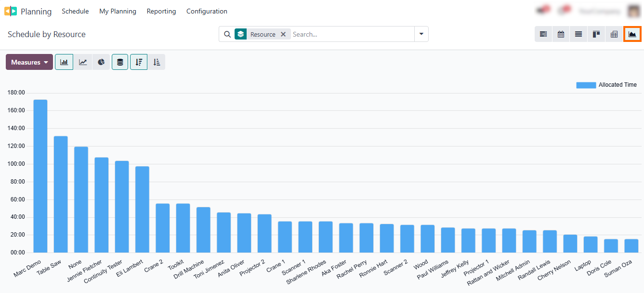Switch to Kanban view
This screenshot has width=644, height=293.
pyautogui.click(x=596, y=34)
